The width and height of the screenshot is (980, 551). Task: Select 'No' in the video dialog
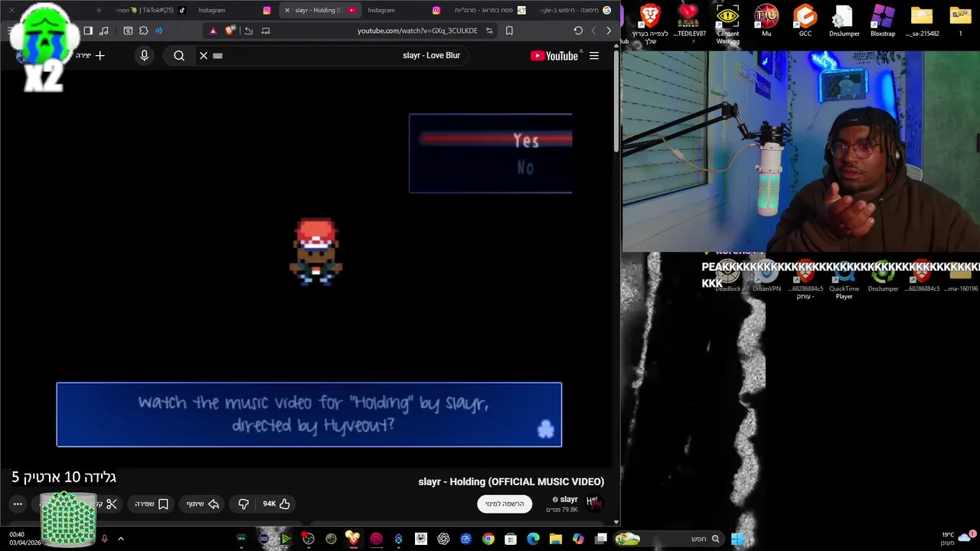pyautogui.click(x=525, y=168)
